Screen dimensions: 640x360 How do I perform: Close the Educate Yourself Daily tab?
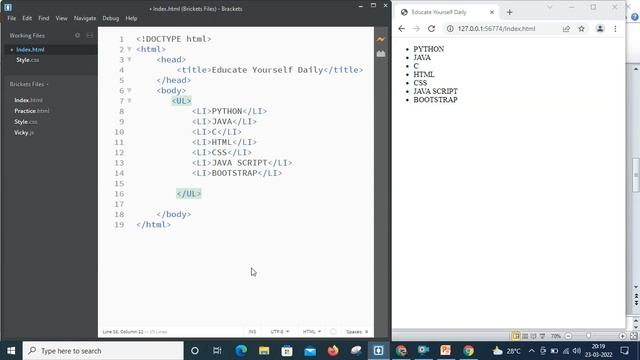[492, 12]
